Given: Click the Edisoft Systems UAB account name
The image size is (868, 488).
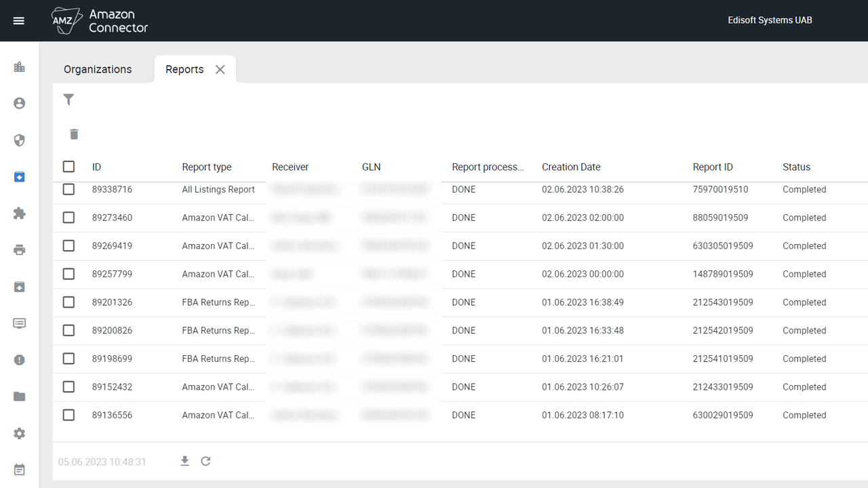Looking at the screenshot, I should tap(770, 20).
